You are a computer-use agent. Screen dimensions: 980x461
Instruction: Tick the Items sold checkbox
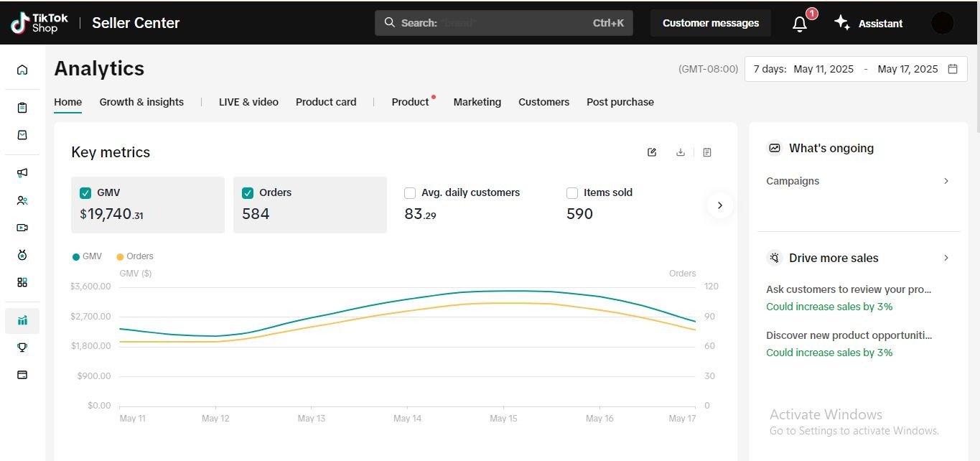[x=572, y=192]
